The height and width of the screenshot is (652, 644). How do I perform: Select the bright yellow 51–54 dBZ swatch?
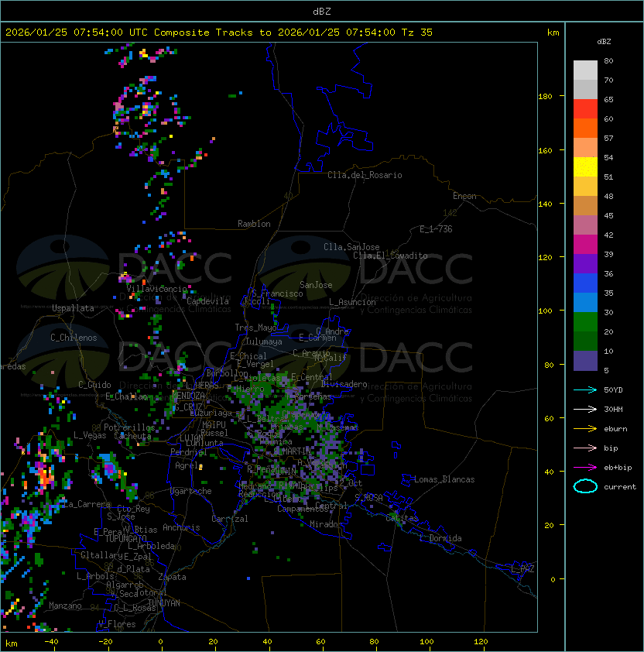[585, 166]
